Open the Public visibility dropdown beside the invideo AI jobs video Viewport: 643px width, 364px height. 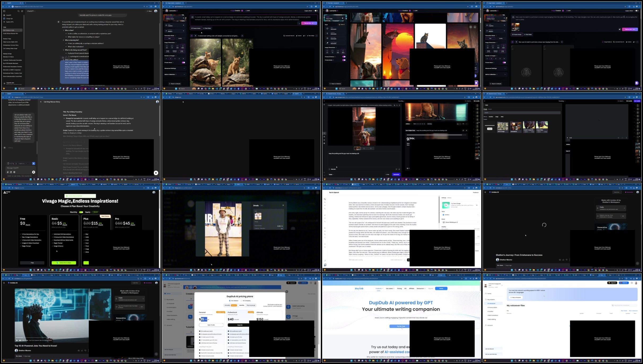[x=130, y=299]
